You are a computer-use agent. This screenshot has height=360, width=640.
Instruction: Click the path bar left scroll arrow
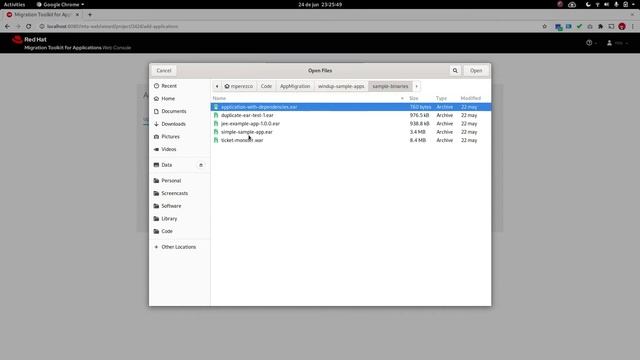coord(217,86)
